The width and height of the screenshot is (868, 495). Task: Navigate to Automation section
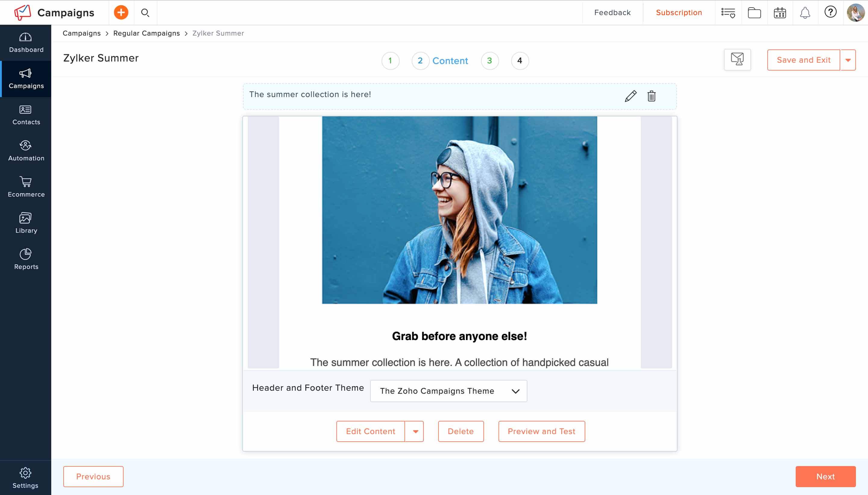[26, 150]
